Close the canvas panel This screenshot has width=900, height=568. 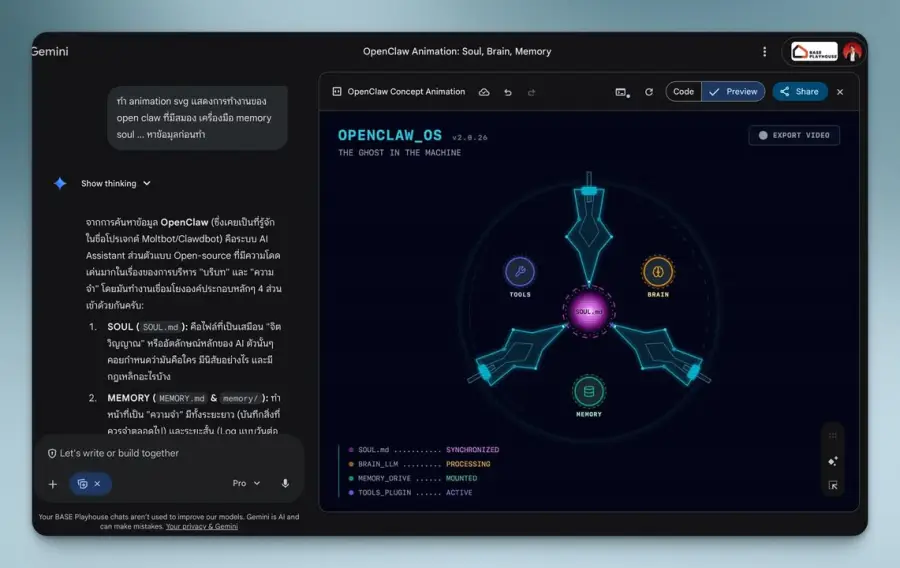click(x=840, y=92)
